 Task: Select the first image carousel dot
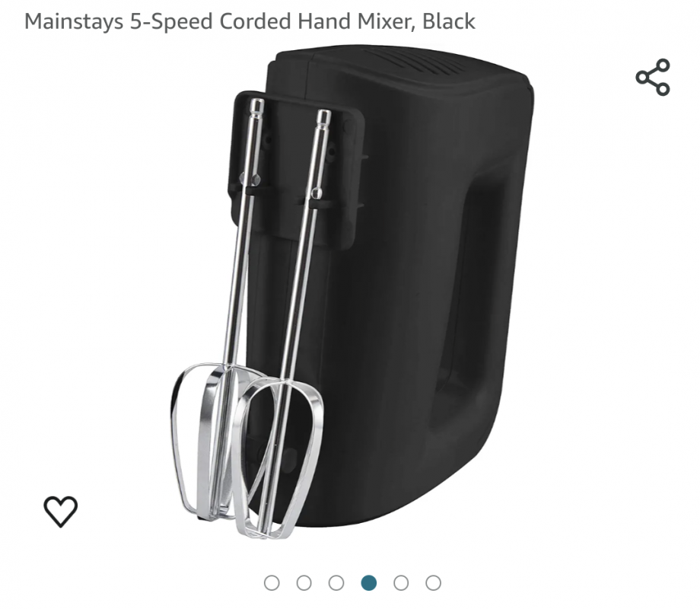tap(272, 583)
